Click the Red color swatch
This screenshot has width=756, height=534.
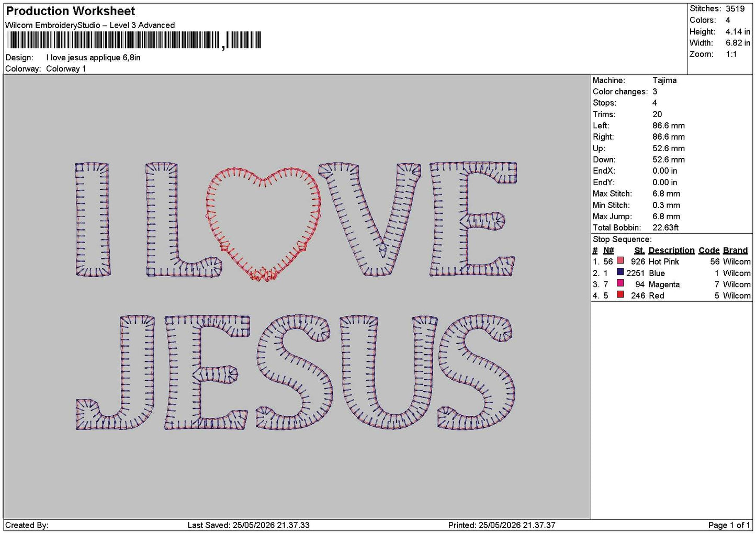click(x=620, y=294)
